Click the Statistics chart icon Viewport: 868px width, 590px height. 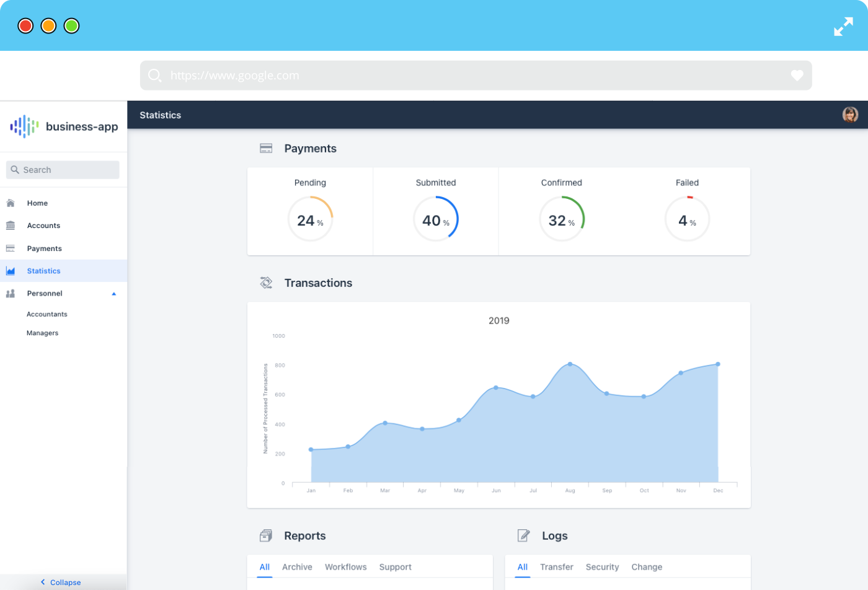pos(11,271)
